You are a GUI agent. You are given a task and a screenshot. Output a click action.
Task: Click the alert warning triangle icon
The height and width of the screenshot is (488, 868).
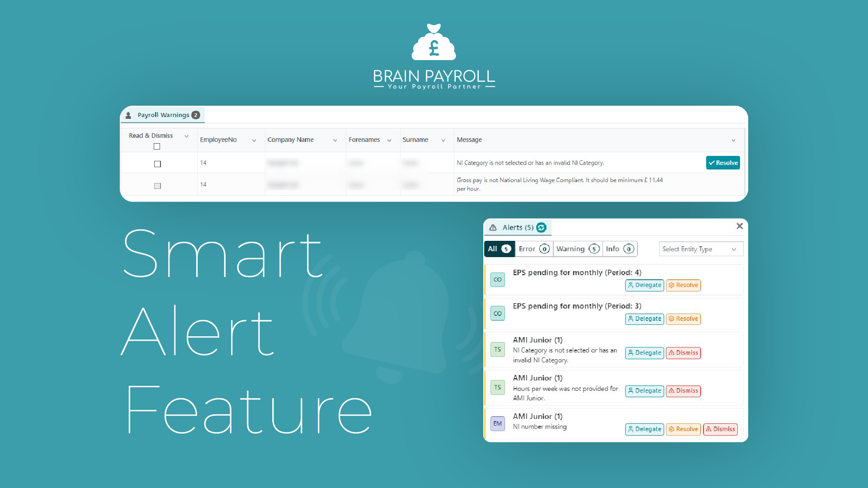491,227
